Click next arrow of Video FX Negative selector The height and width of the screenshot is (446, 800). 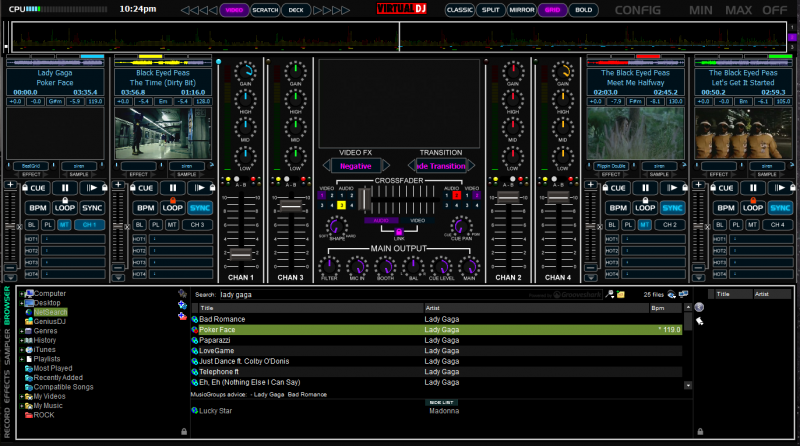coord(386,166)
